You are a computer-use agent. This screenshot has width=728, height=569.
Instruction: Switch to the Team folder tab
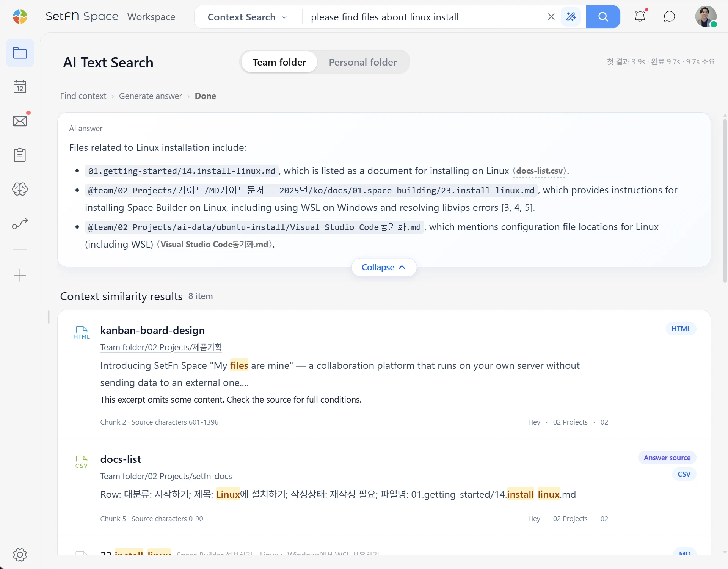(x=279, y=62)
